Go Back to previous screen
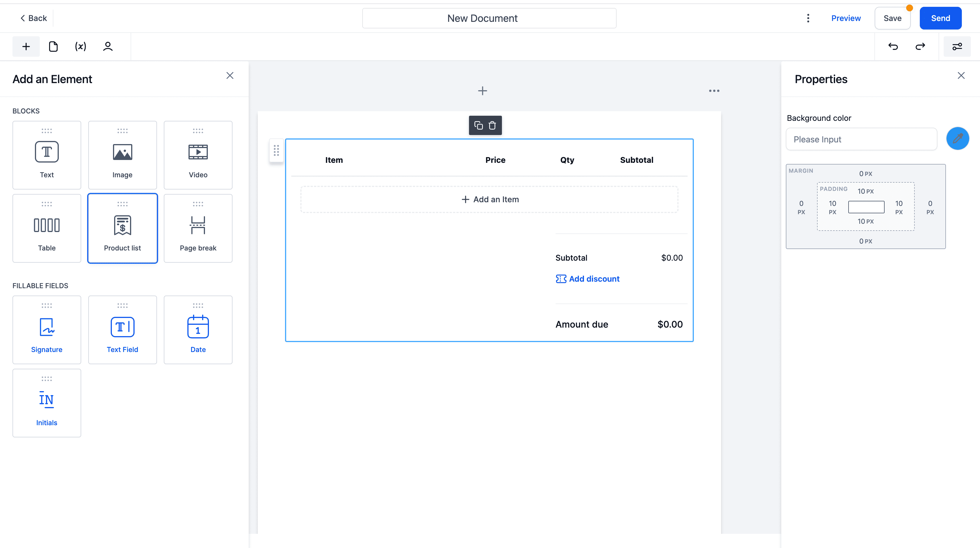 (x=33, y=18)
